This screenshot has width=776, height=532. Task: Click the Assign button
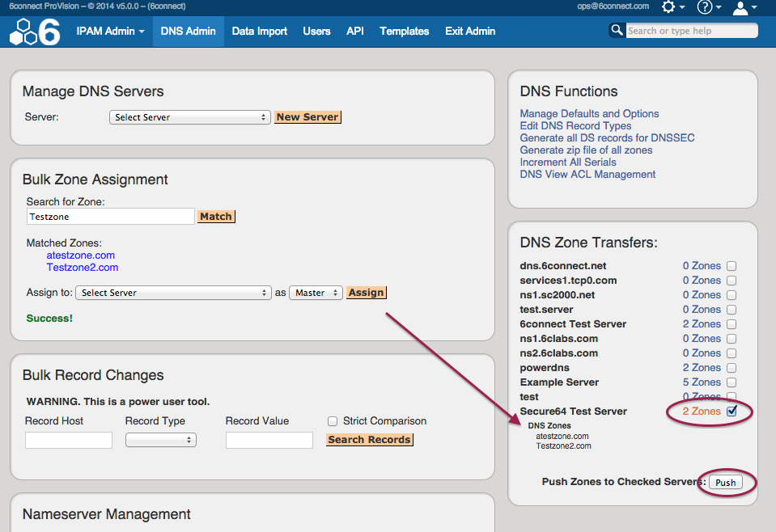(x=367, y=293)
